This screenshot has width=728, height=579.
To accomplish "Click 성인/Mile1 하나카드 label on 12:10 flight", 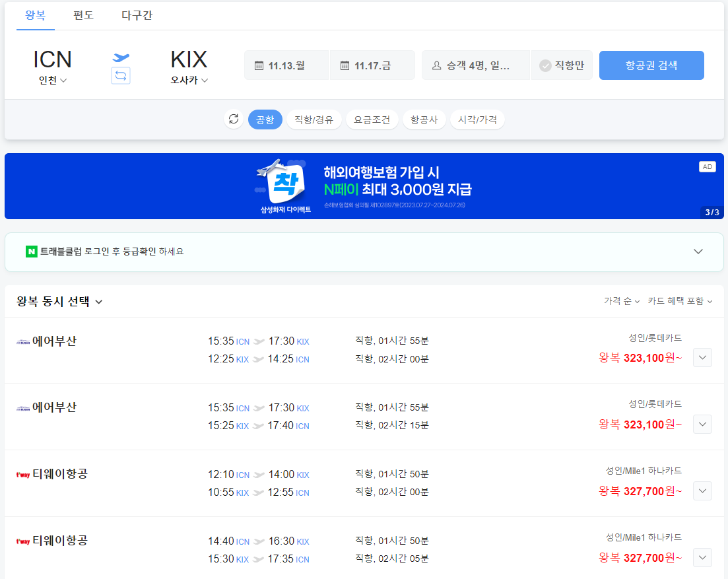I will point(644,471).
